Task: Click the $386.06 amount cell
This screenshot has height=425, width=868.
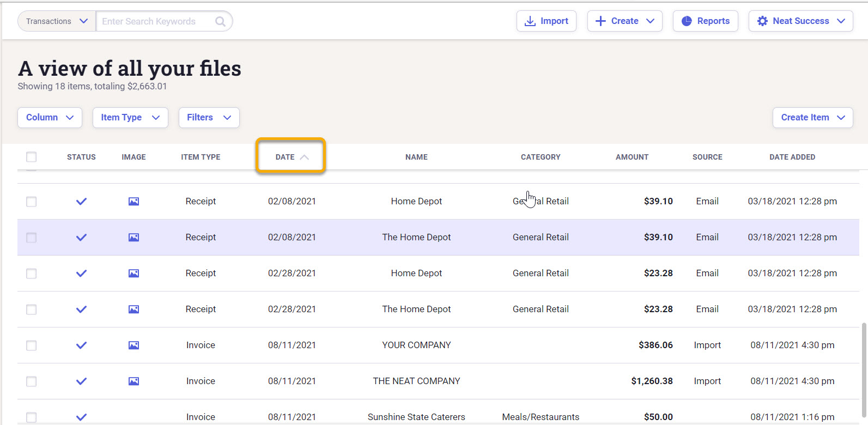Action: coord(655,345)
